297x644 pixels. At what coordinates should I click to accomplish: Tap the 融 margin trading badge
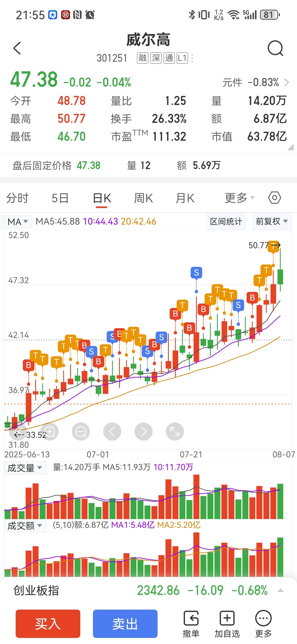click(x=143, y=58)
